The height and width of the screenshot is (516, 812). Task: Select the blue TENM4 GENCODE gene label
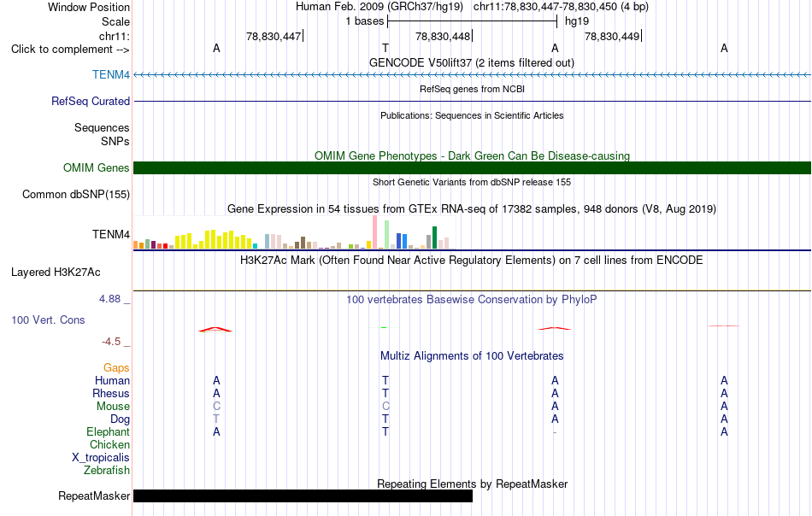tap(111, 74)
